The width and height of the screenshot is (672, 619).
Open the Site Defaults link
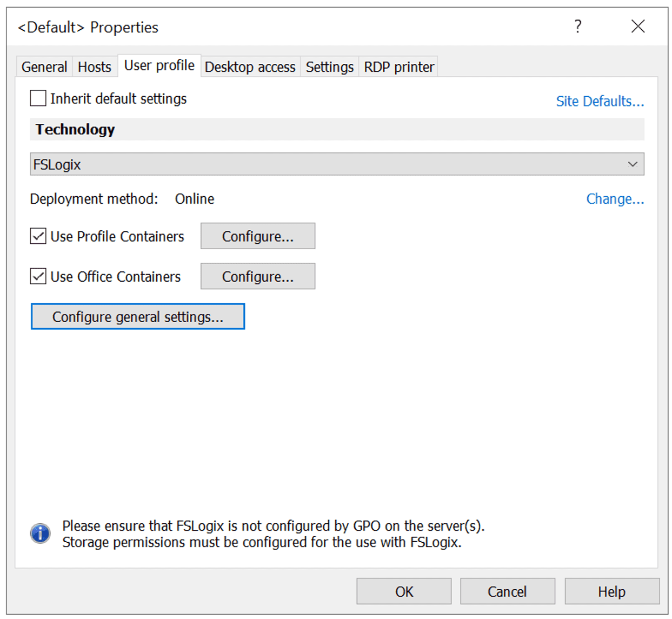coord(600,101)
